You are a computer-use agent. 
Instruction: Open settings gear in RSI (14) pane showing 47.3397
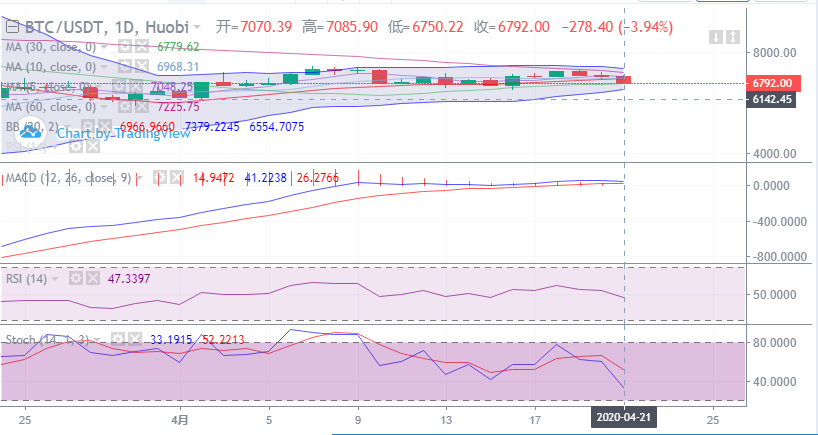tap(76, 279)
